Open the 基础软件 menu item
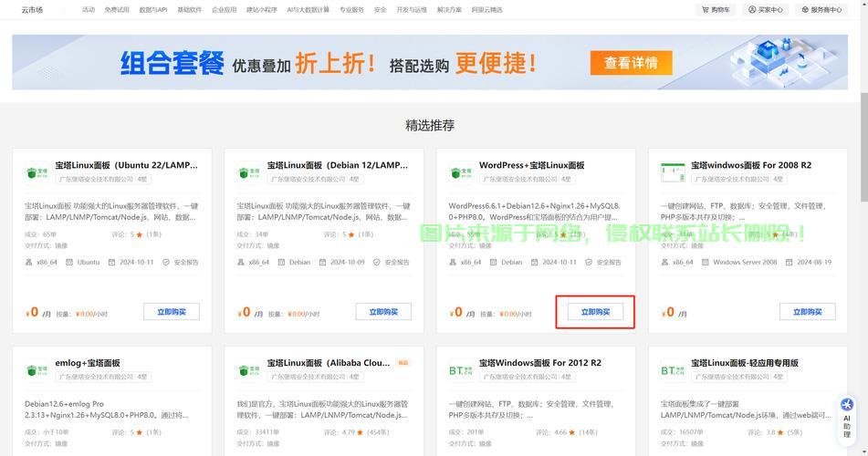 (x=189, y=9)
